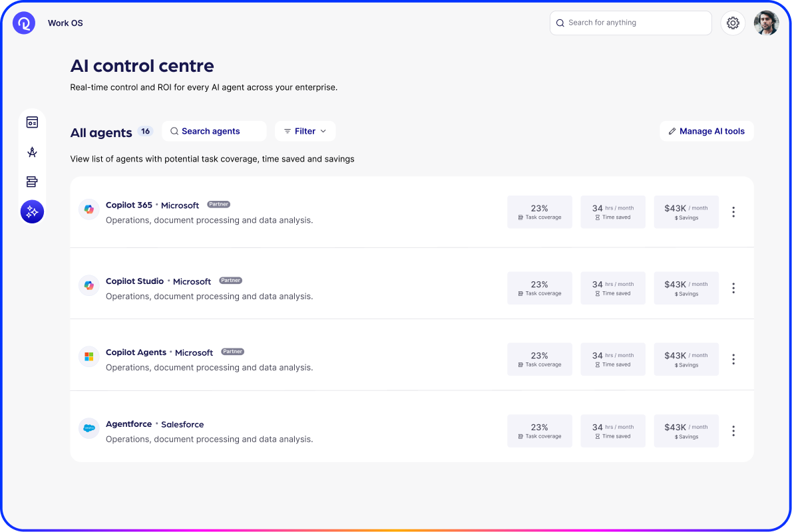Select the compass tool in the sidebar
The image size is (792, 532).
32,152
